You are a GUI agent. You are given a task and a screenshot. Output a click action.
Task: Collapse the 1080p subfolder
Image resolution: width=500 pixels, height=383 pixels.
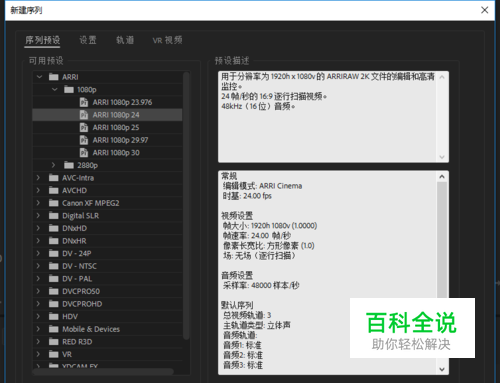[55, 89]
